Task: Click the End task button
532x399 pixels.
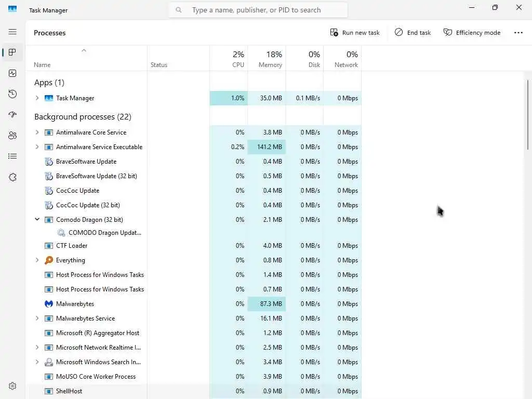Action: (413, 33)
